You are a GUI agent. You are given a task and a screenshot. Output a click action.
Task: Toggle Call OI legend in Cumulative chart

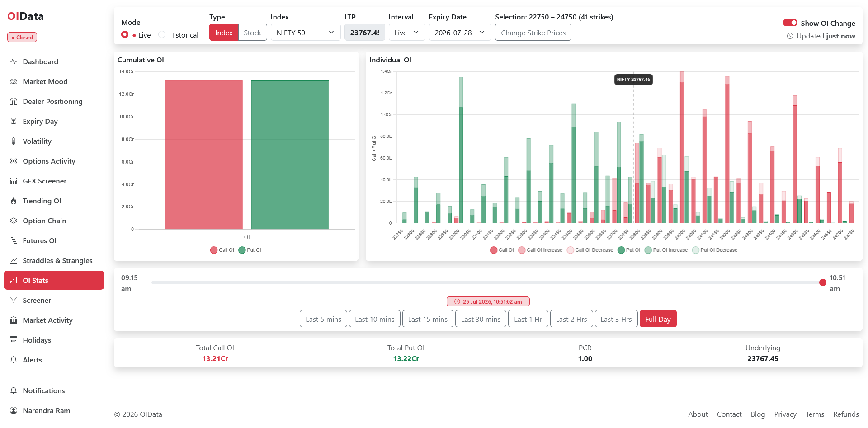(222, 250)
